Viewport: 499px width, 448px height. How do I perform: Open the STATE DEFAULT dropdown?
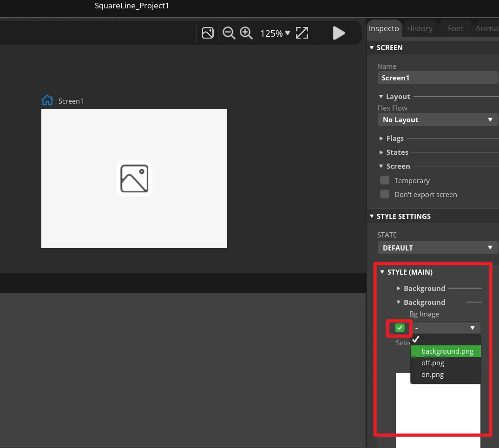[437, 248]
